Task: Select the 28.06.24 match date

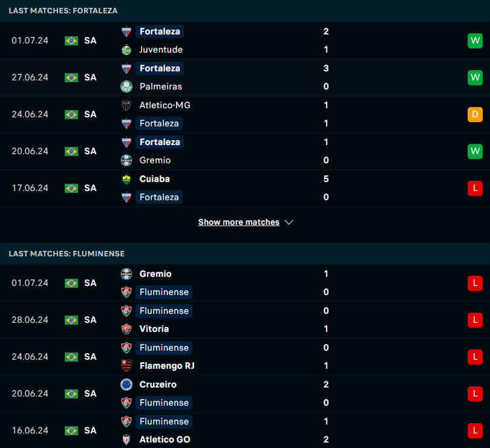Action: [30, 320]
